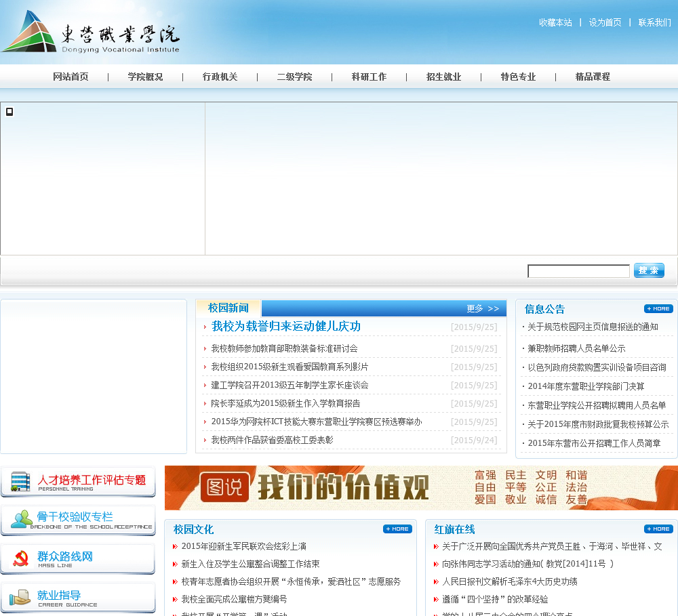Click the 搜索 search button
The height and width of the screenshot is (616, 678).
[x=649, y=270]
